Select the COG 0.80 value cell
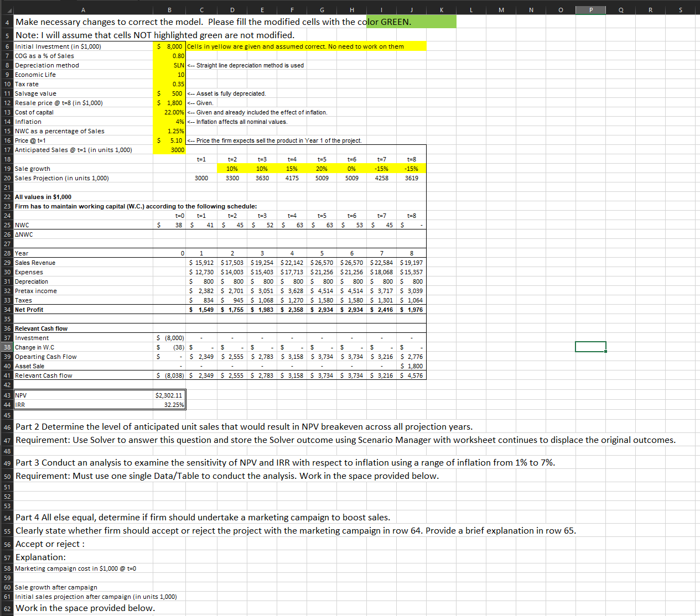Screen dimensions: 700x616 (169, 56)
